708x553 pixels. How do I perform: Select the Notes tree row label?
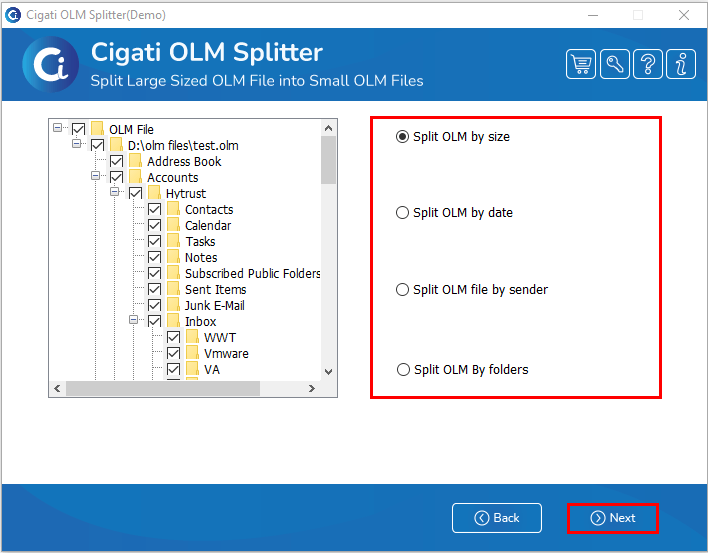[x=201, y=257]
